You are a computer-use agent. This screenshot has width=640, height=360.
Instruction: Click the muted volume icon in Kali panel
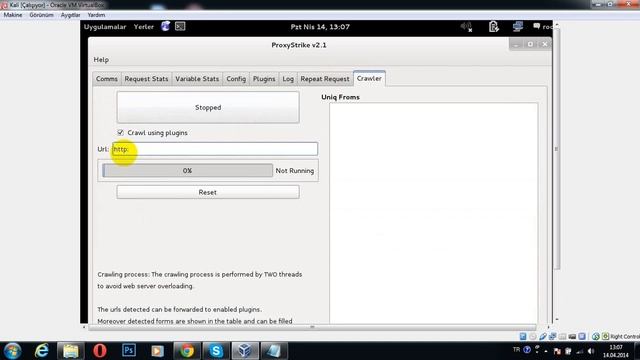466,27
